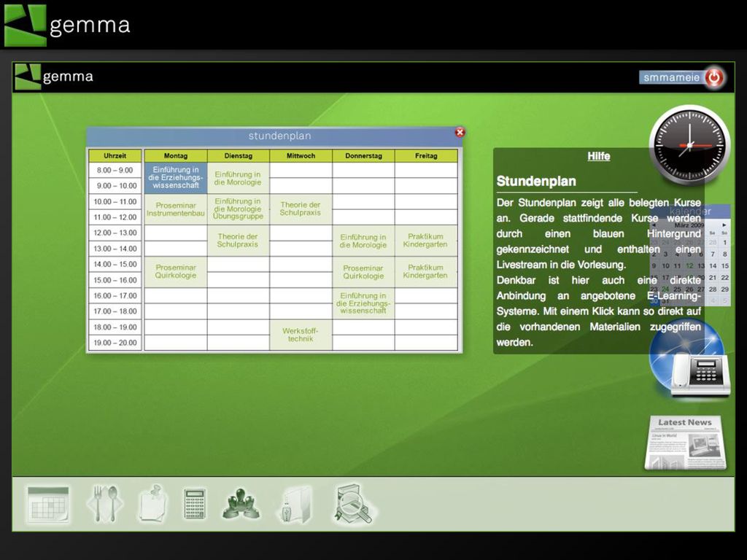Click the stundenplan window title bar
This screenshot has height=560, width=747.
coord(275,136)
